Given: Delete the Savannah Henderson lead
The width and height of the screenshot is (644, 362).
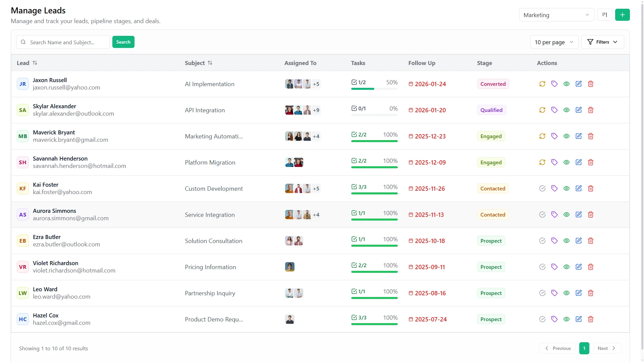Looking at the screenshot, I should pyautogui.click(x=591, y=162).
